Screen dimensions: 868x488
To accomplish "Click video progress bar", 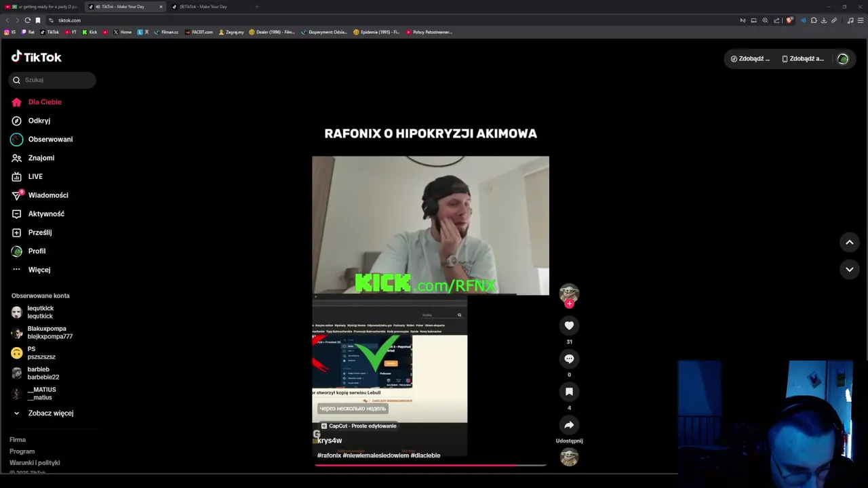I will 431,465.
